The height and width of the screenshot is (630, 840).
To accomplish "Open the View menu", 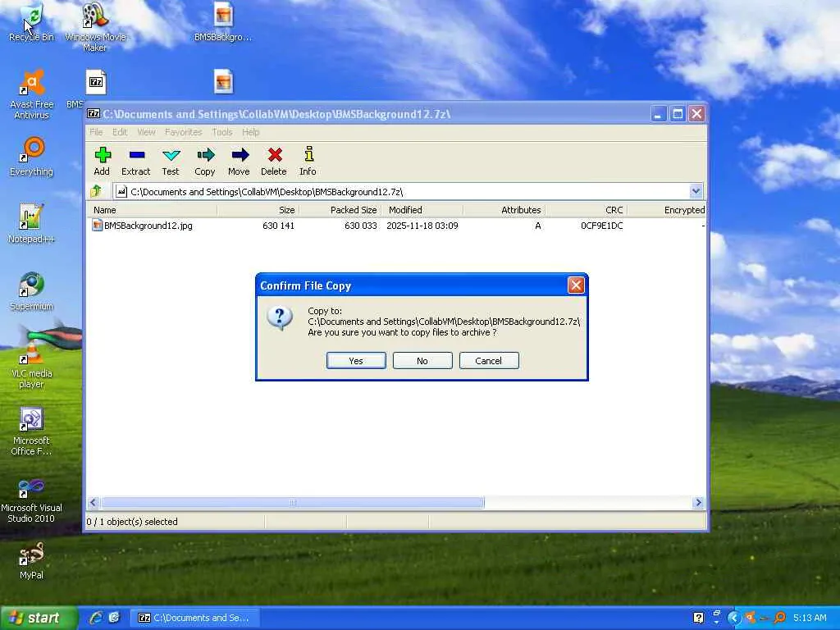I will [x=146, y=132].
